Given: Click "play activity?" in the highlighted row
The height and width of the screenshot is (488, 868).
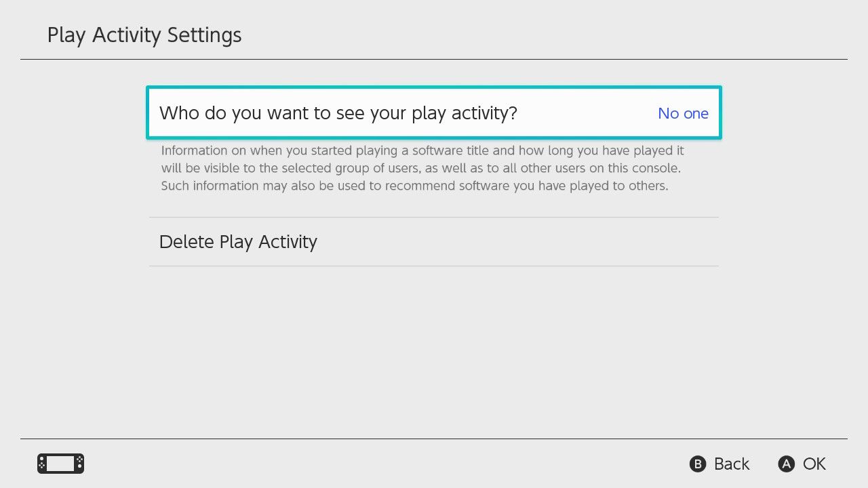Looking at the screenshot, I should click(464, 113).
